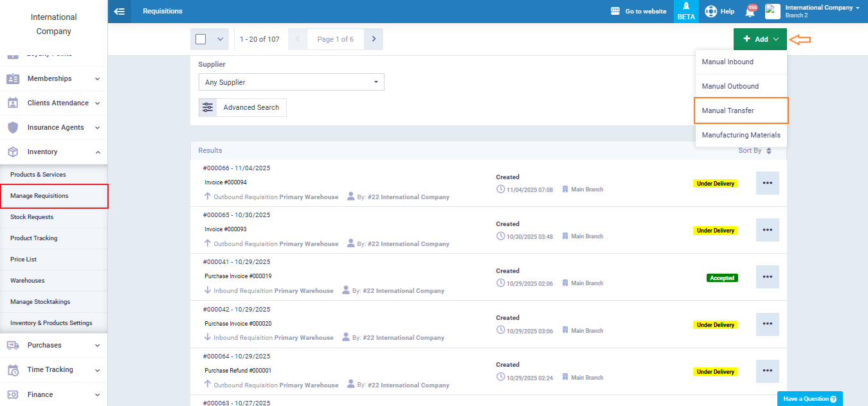
Task: Open the bulk selection dropdown arrow
Action: (220, 39)
